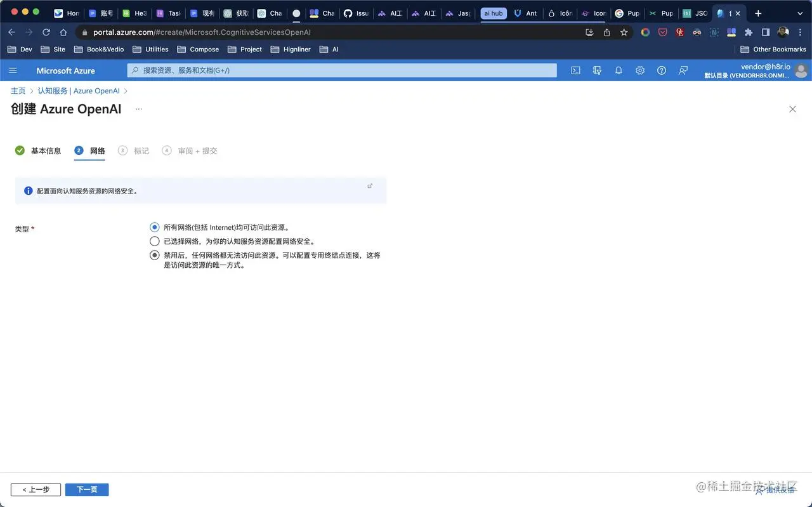Open the Compose bookmarks folder
Viewport: 812px width, 507px height.
(198, 49)
